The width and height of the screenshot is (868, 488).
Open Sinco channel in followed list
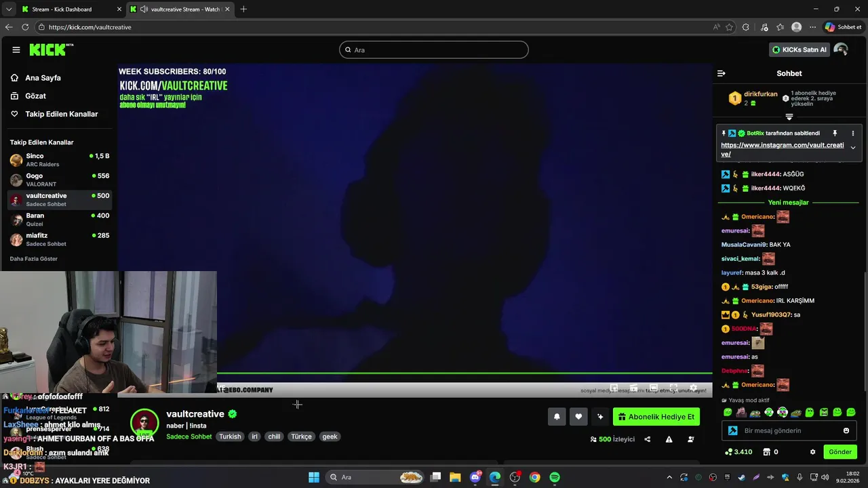pos(60,160)
